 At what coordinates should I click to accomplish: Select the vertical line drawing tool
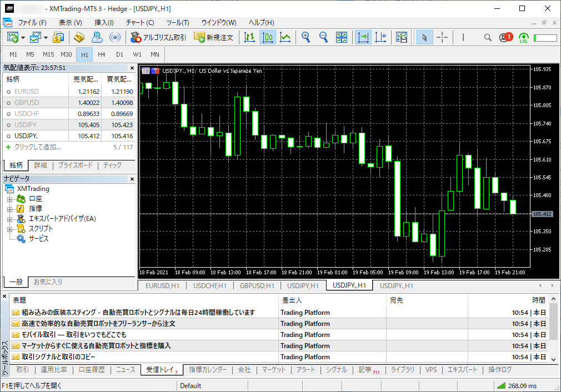tap(463, 37)
